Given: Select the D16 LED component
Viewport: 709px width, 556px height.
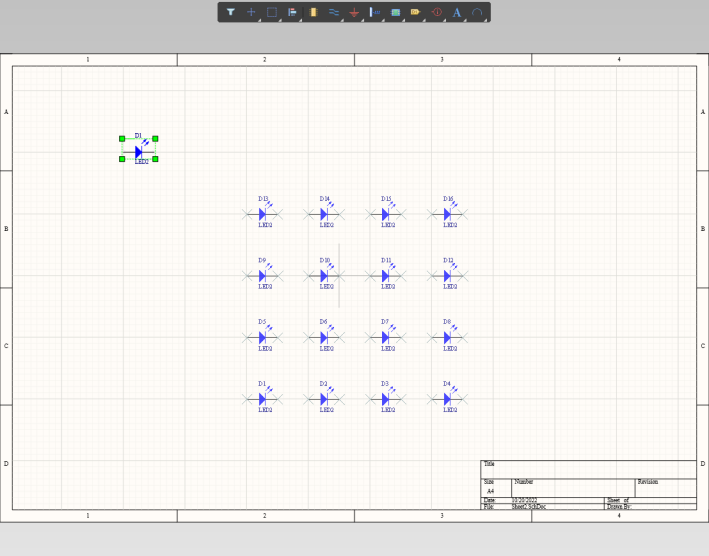Looking at the screenshot, I should (447, 214).
